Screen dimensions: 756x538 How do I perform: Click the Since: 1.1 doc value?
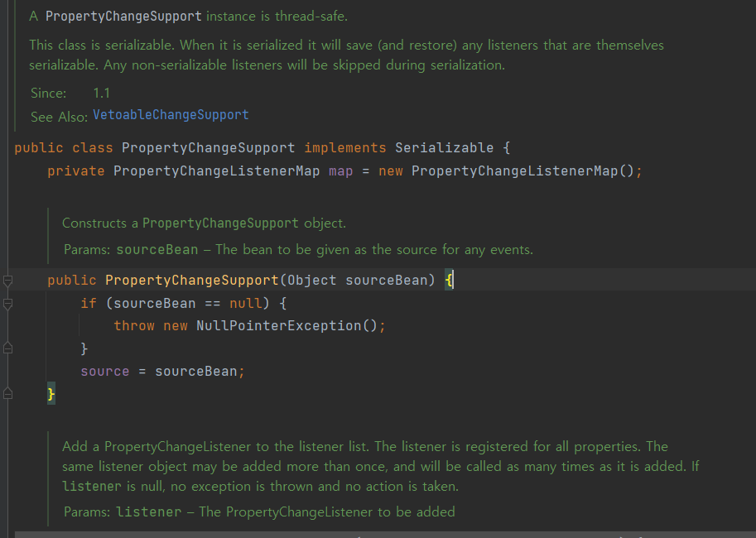[101, 93]
